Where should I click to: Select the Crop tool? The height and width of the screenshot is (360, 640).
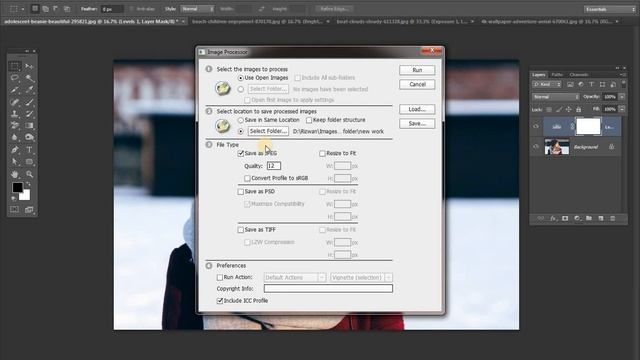click(15, 90)
